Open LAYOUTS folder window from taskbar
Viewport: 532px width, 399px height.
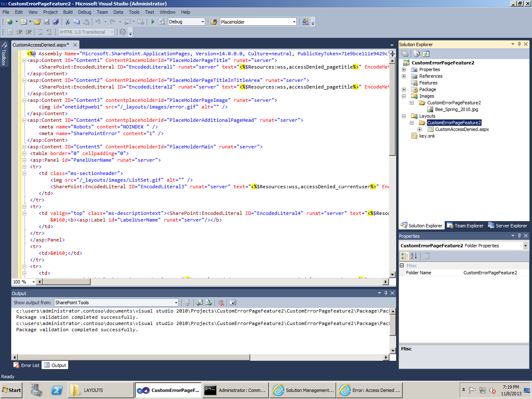point(100,390)
